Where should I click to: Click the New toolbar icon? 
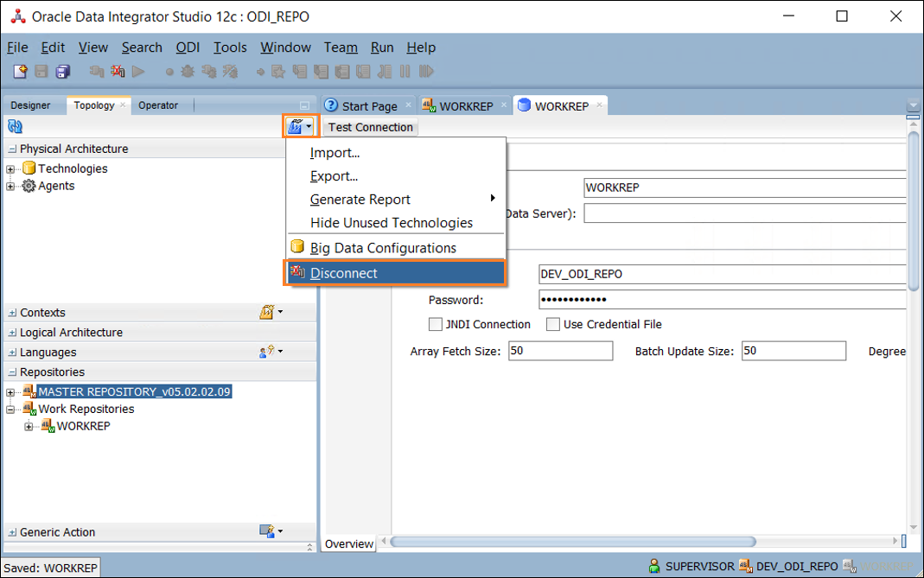click(20, 72)
